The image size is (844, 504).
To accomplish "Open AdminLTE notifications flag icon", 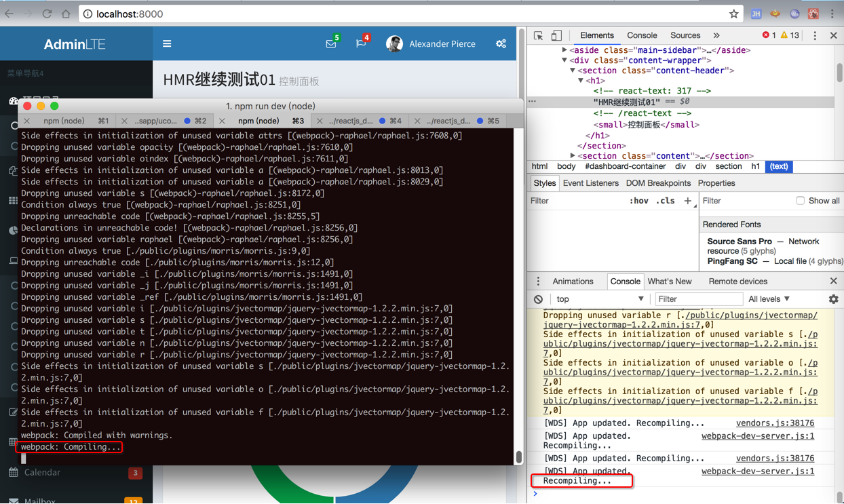I will (361, 43).
